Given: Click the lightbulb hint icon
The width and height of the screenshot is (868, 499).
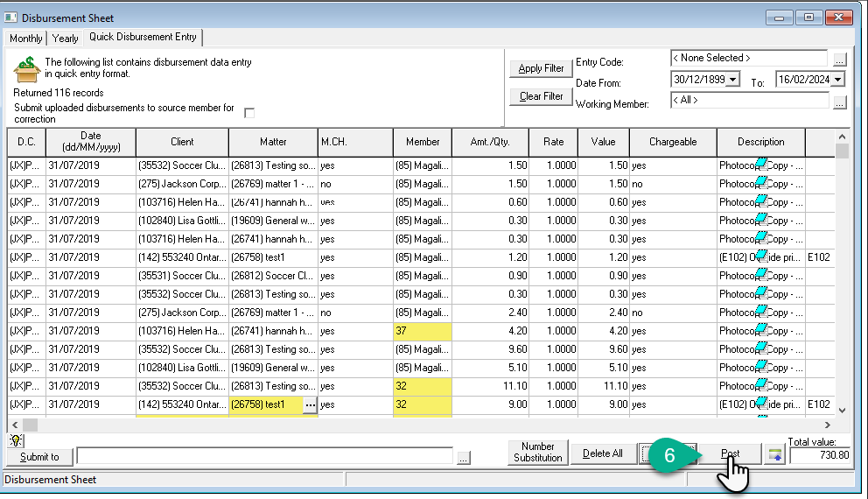Looking at the screenshot, I should (16, 440).
